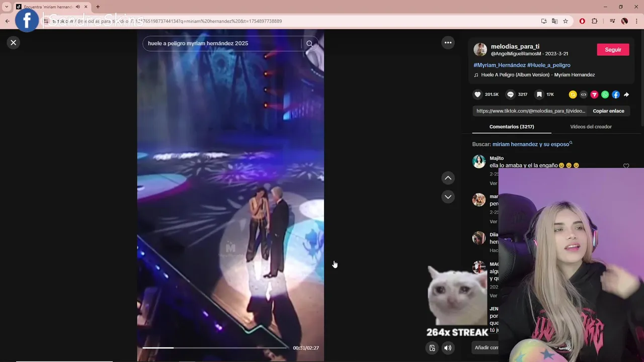
Task: Click the yellow repost icon
Action: pos(573,95)
